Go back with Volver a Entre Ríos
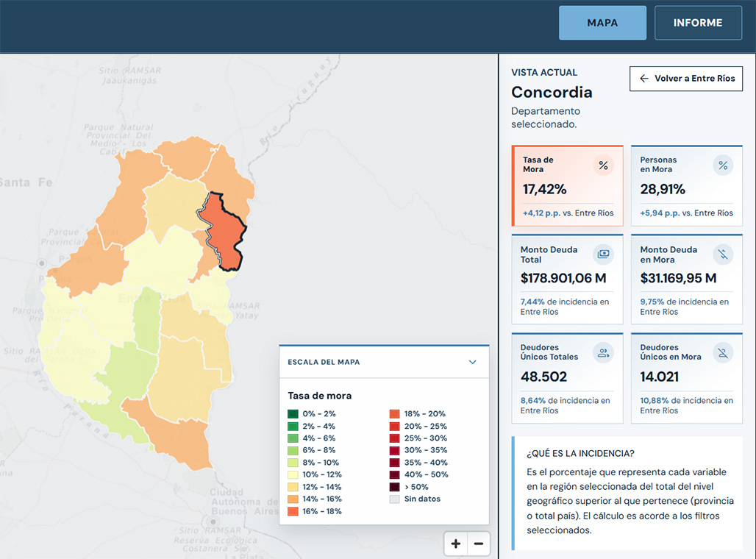Image resolution: width=756 pixels, height=559 pixels. 686,79
